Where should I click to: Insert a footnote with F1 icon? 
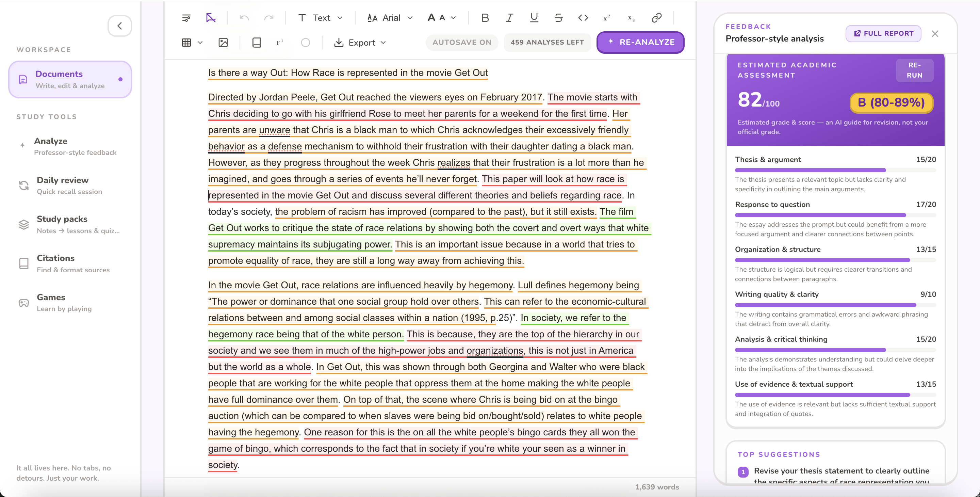(x=280, y=43)
